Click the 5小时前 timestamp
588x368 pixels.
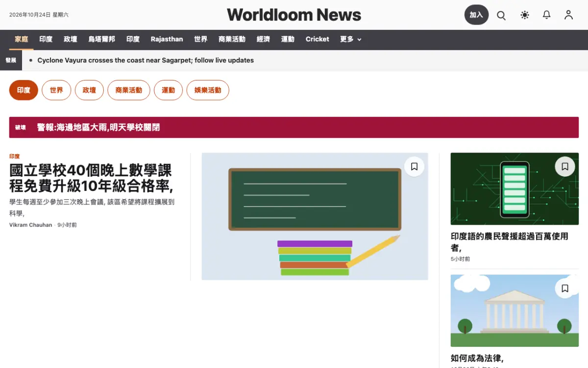pyautogui.click(x=461, y=259)
